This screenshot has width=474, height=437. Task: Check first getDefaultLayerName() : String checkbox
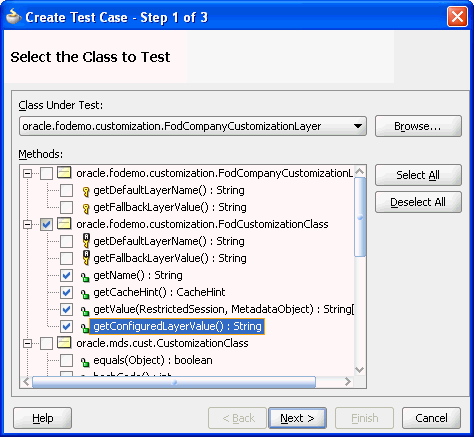coord(66,190)
